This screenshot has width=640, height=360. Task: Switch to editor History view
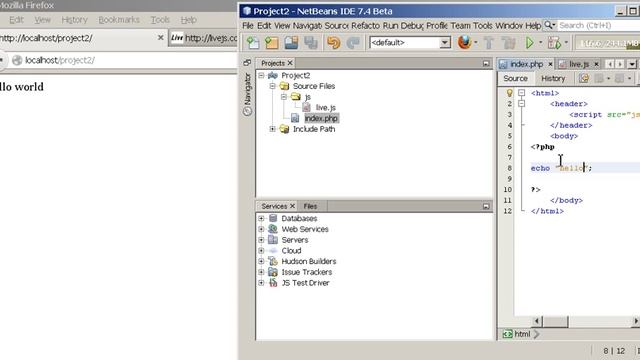pyautogui.click(x=553, y=78)
